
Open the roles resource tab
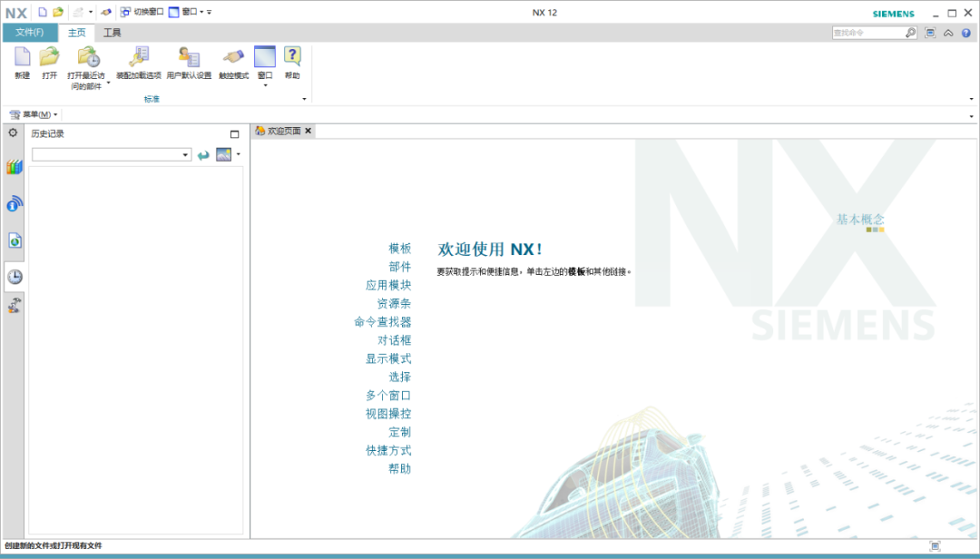(x=15, y=305)
